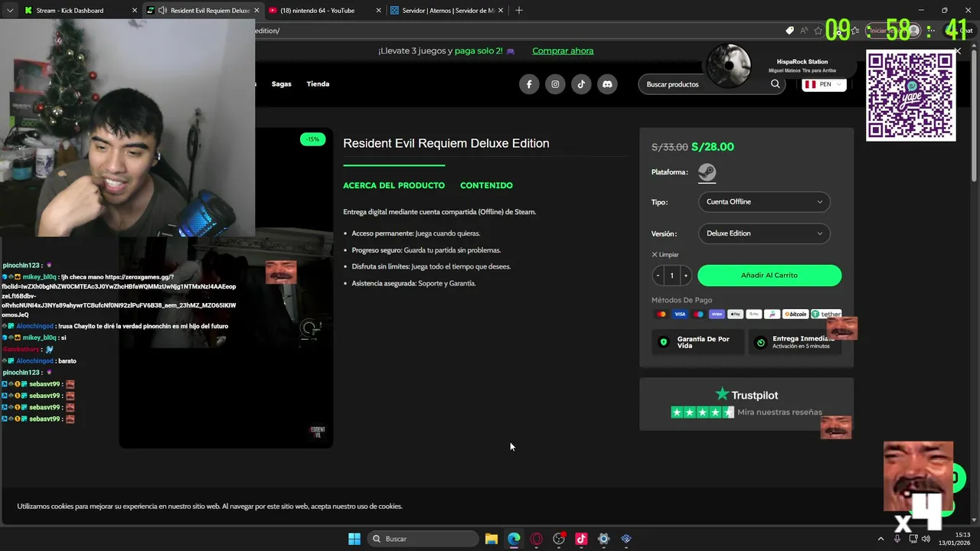Click the price S/28.00
Screen dimensions: 980x551
point(712,147)
